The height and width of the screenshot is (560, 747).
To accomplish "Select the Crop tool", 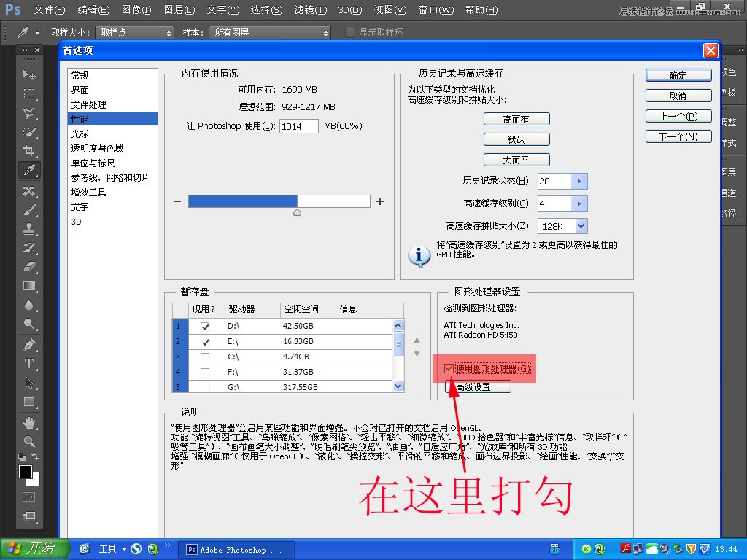I will pyautogui.click(x=29, y=150).
